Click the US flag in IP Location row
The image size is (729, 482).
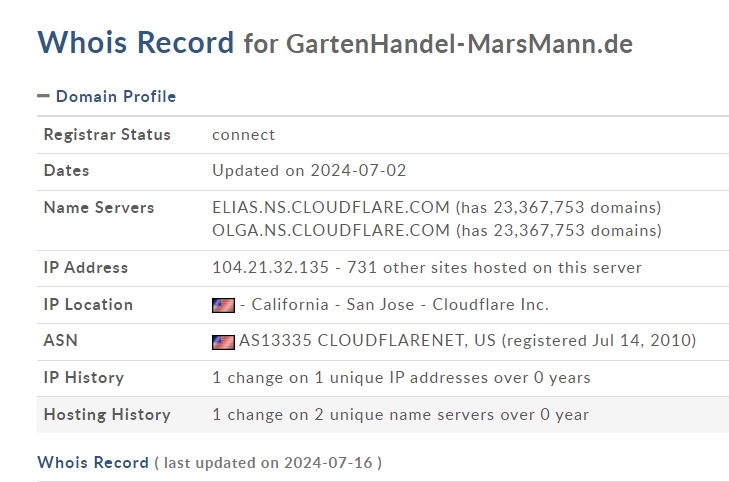[x=223, y=305]
